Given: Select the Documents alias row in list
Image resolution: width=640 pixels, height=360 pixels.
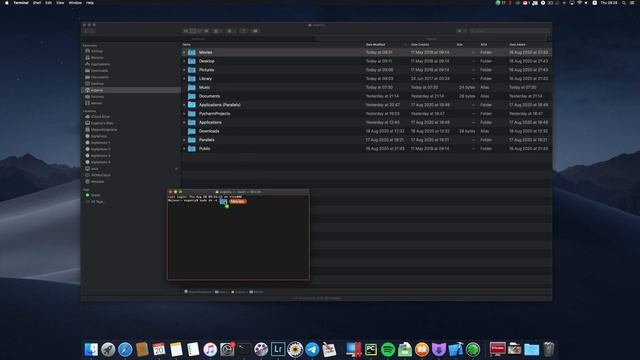Looking at the screenshot, I should coord(366,96).
